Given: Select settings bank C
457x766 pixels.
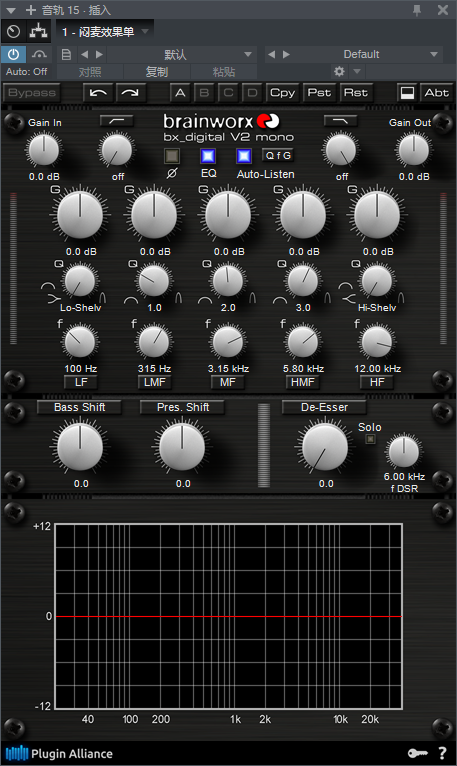Looking at the screenshot, I should 228,93.
